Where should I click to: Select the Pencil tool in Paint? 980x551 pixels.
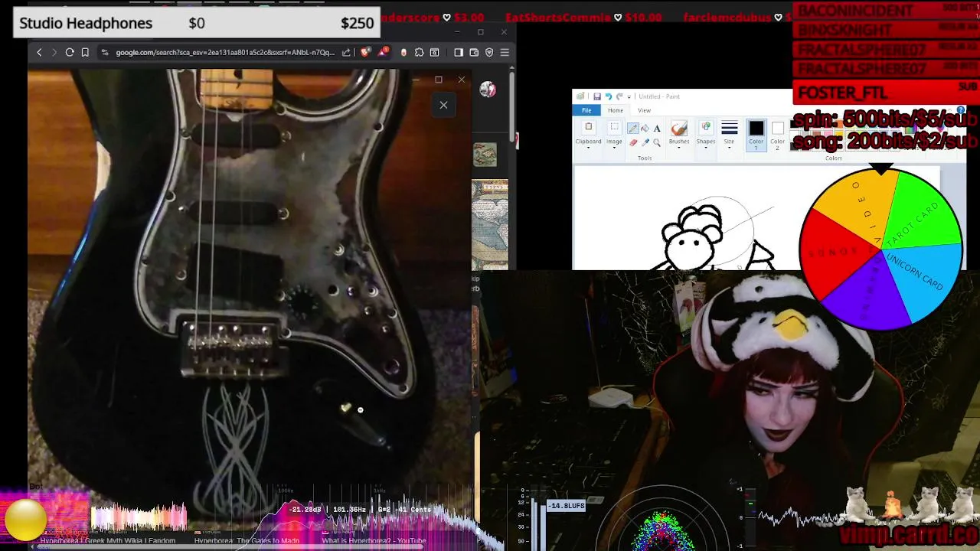(633, 128)
